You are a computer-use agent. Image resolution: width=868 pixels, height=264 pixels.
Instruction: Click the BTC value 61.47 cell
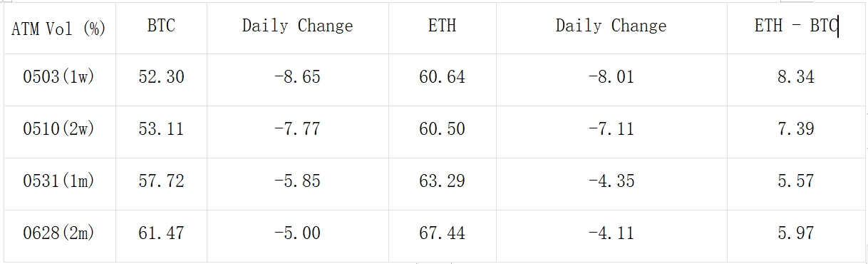[x=161, y=235]
